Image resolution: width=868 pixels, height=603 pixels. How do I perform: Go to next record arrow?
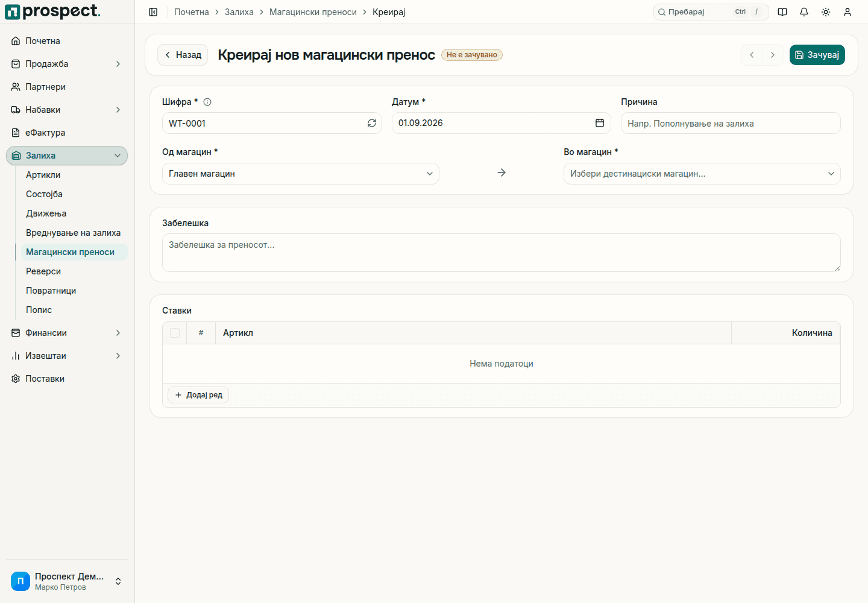click(x=773, y=55)
